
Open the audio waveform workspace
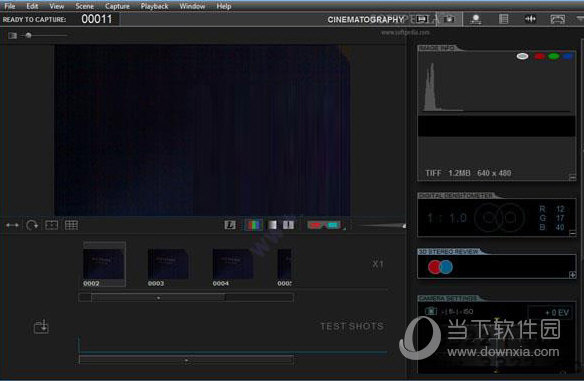[530, 19]
